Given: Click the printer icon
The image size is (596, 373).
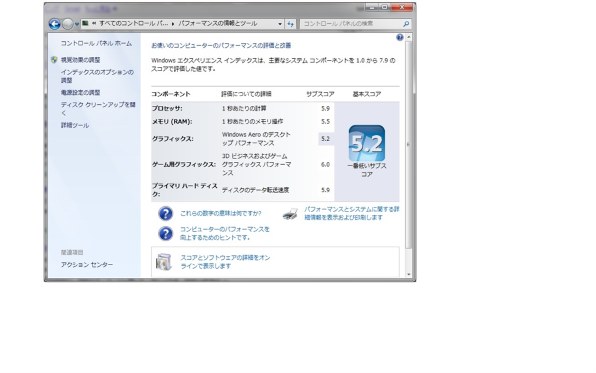Looking at the screenshot, I should click(x=290, y=214).
